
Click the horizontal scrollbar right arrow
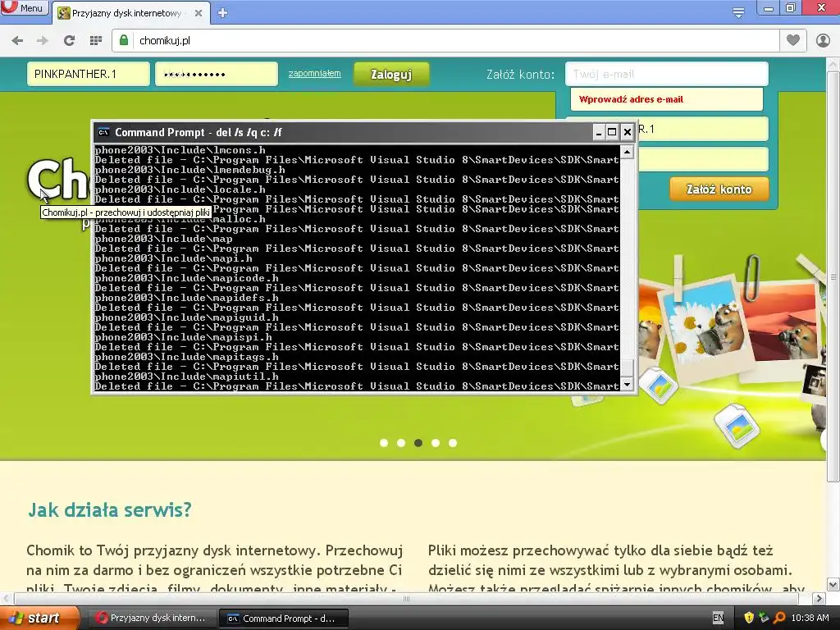819,598
